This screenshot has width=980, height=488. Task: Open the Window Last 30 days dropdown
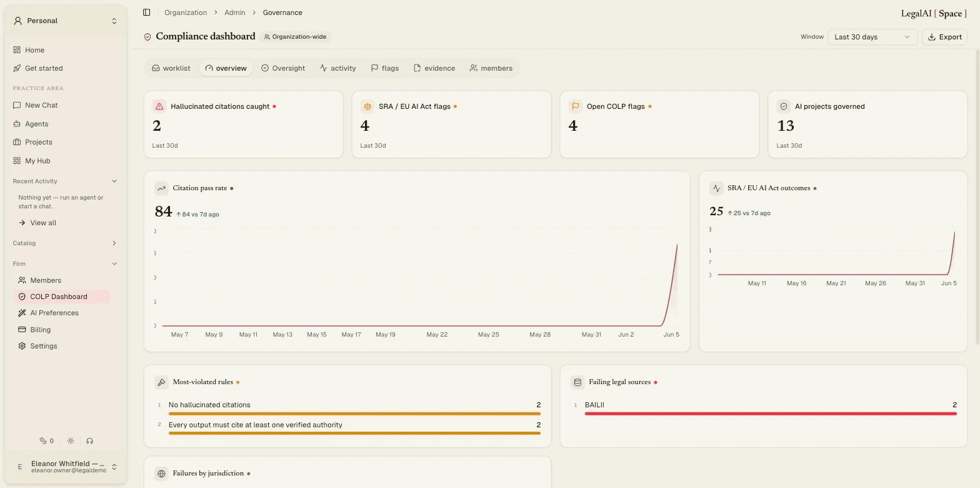872,37
